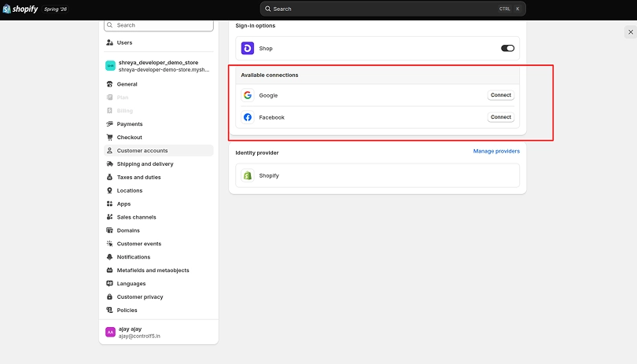This screenshot has width=637, height=364.
Task: Open Shipping and delivery settings
Action: tap(158, 164)
